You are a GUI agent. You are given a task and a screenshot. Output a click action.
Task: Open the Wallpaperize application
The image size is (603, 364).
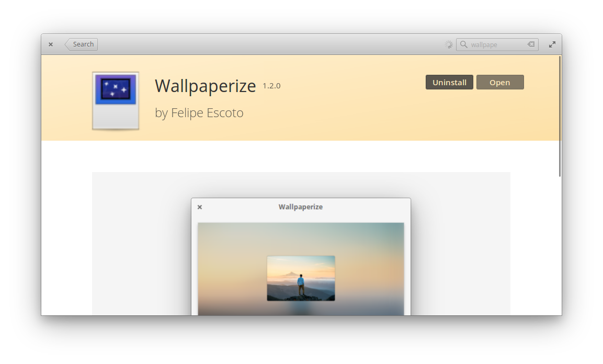tap(500, 82)
